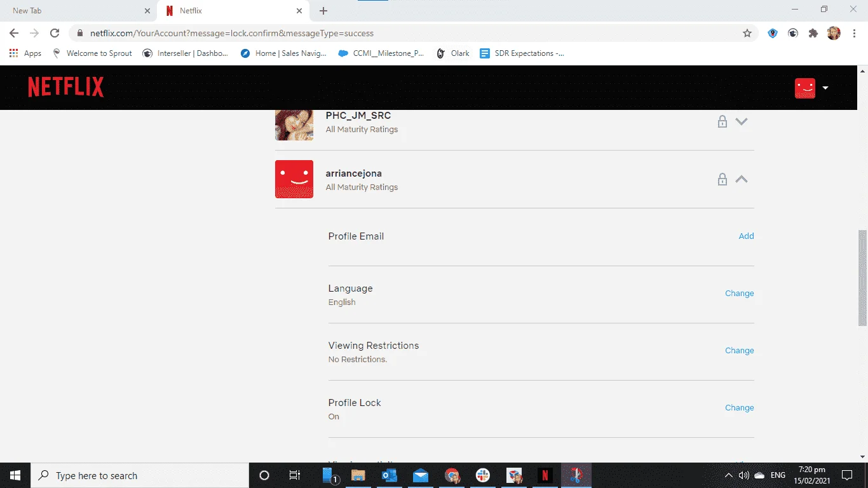
Task: Click the Netflix logo
Action: [x=66, y=87]
